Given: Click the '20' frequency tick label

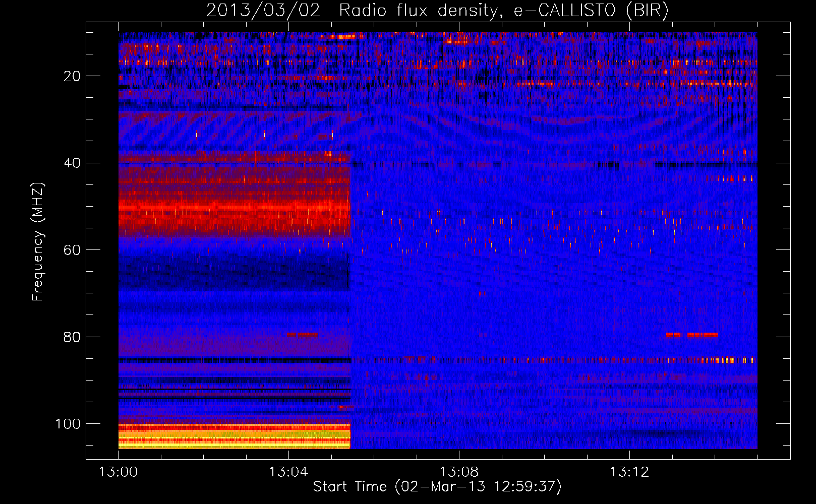Looking at the screenshot, I should click(72, 76).
